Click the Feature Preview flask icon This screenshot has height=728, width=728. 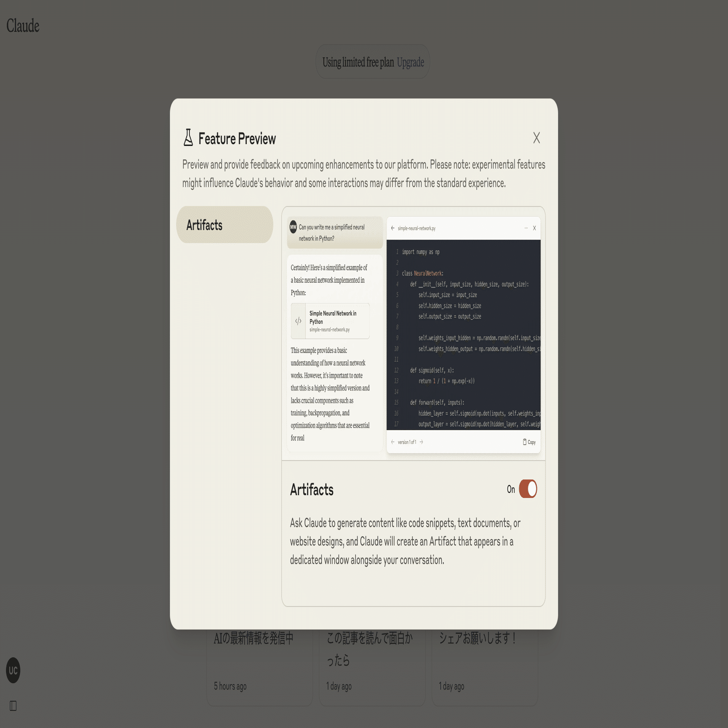[188, 137]
